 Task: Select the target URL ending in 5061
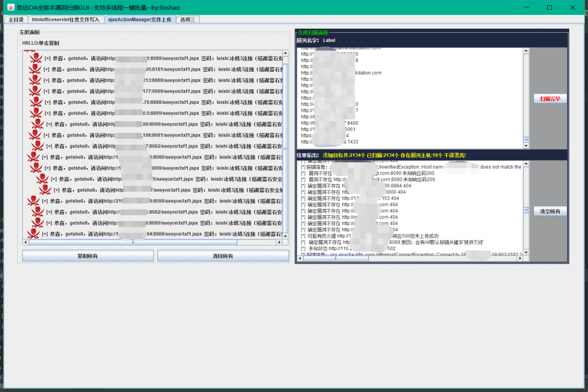[328, 129]
